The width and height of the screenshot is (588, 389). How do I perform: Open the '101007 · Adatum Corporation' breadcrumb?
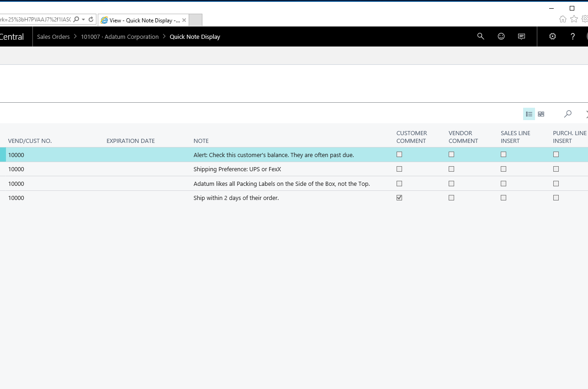point(120,37)
